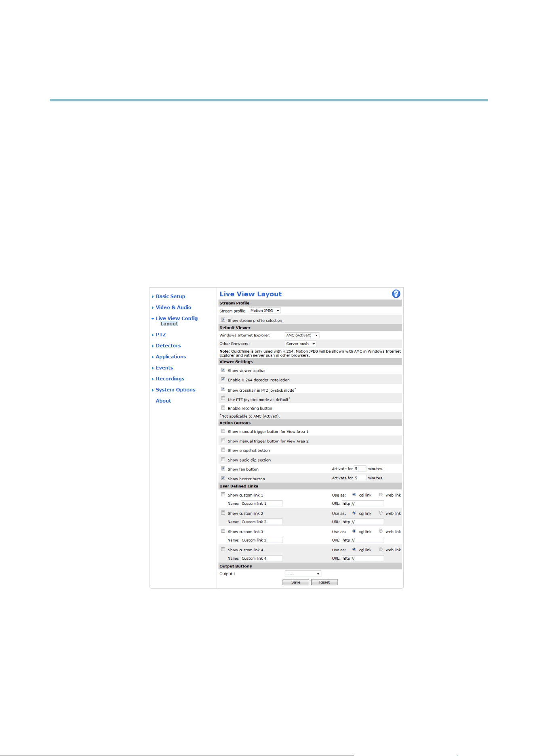Screen dimensions: 535x756
Task: Click the URL field for custom link 3
Action: [363, 540]
